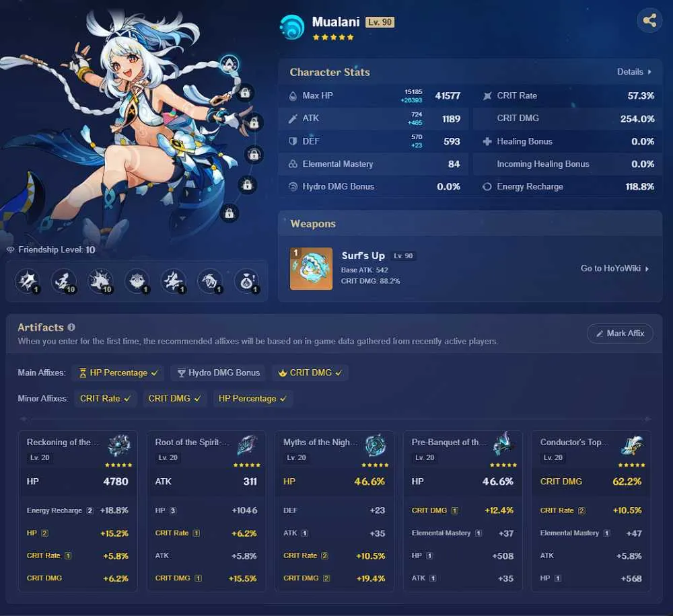The height and width of the screenshot is (616, 673).
Task: Open the third talent icon showing level 10
Action: (100, 281)
